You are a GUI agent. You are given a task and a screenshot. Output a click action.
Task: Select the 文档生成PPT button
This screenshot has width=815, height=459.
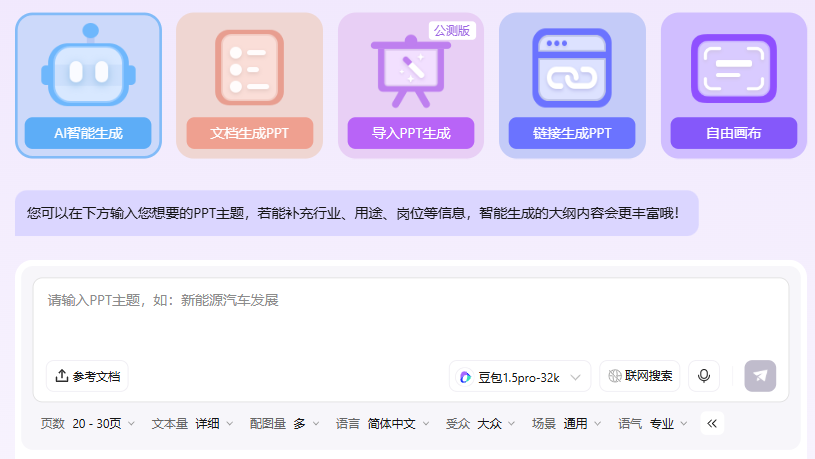[x=249, y=133]
